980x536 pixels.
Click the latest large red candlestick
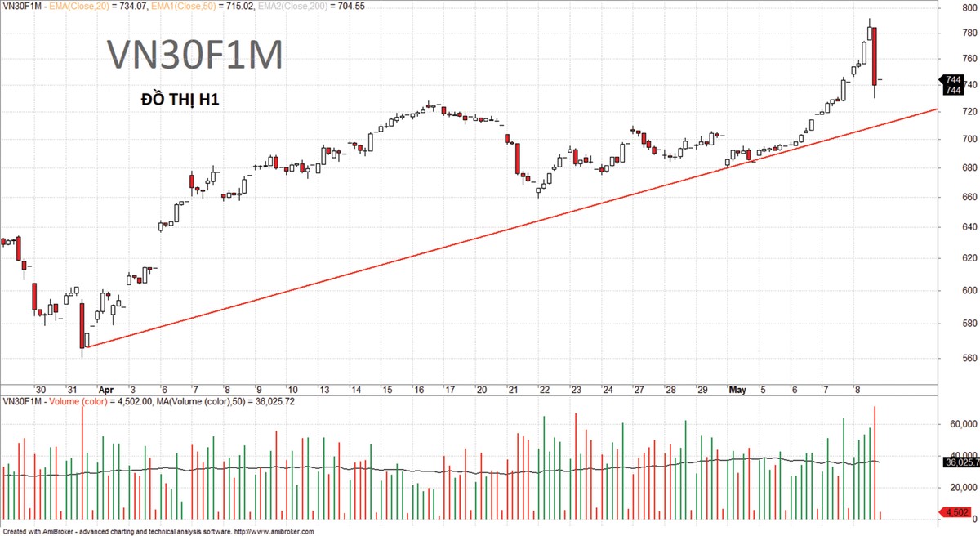click(x=874, y=56)
